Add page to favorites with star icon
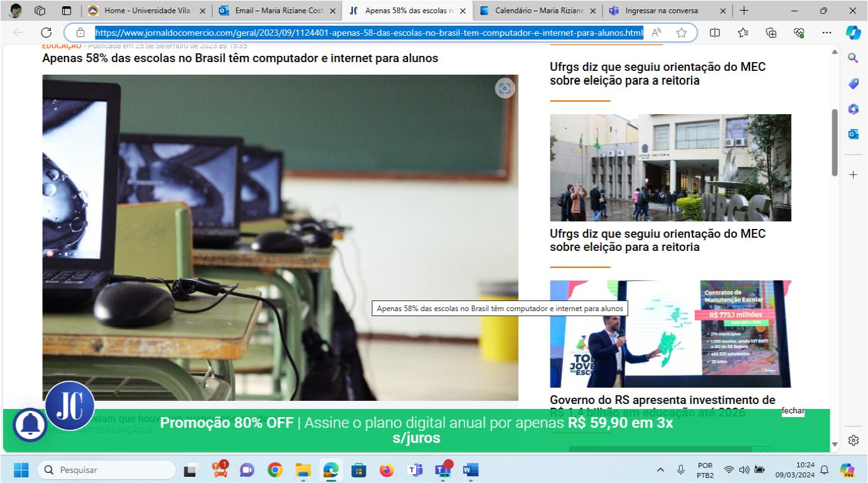 pyautogui.click(x=681, y=33)
